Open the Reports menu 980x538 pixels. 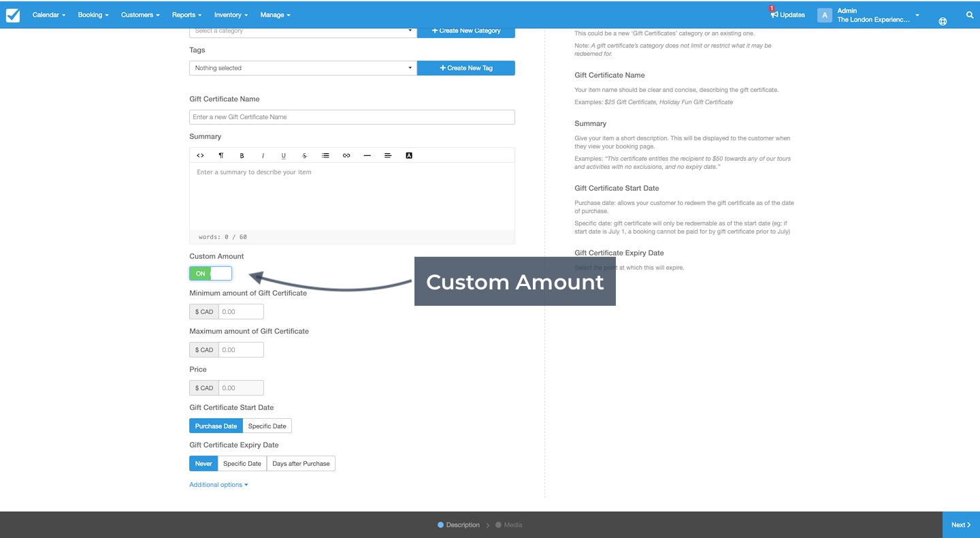pyautogui.click(x=187, y=15)
